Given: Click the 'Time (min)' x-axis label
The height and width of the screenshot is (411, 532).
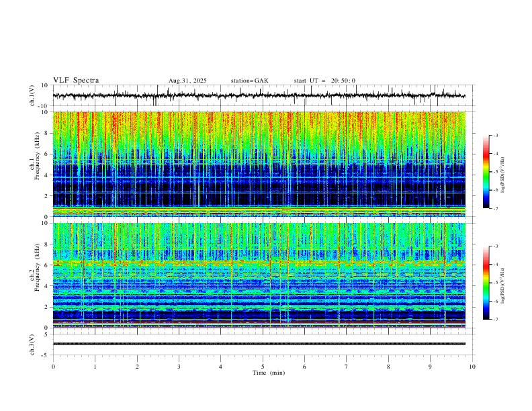Looking at the screenshot, I should pyautogui.click(x=269, y=373).
